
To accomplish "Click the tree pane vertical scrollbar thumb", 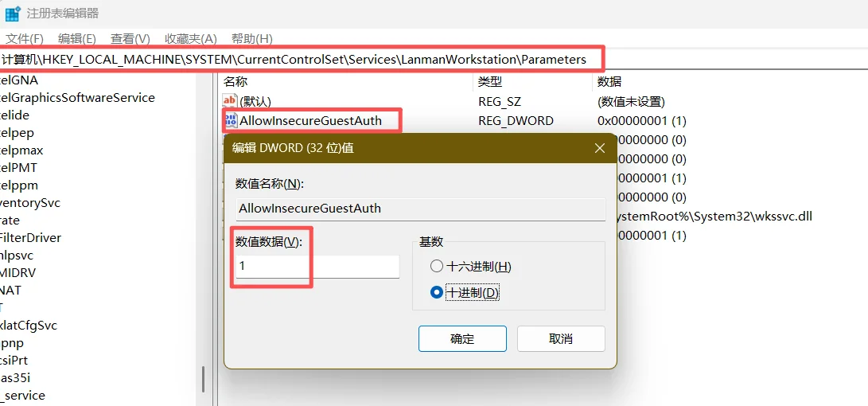I will pyautogui.click(x=203, y=380).
